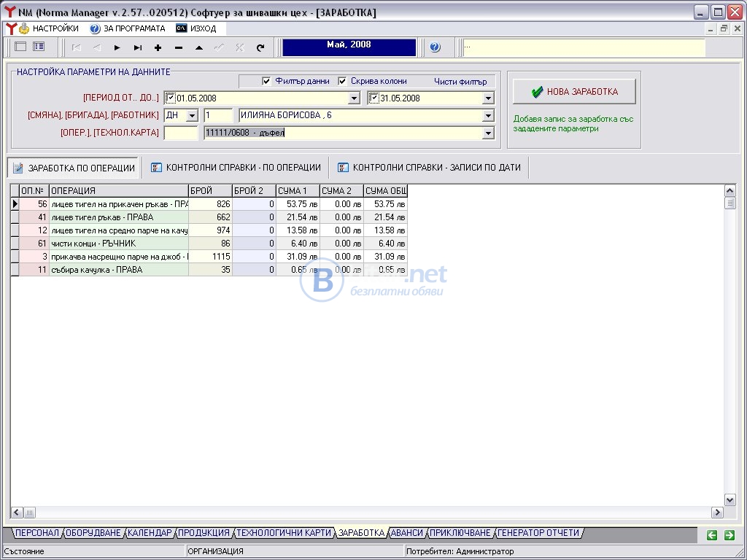Click the empty operation number field

181,133
